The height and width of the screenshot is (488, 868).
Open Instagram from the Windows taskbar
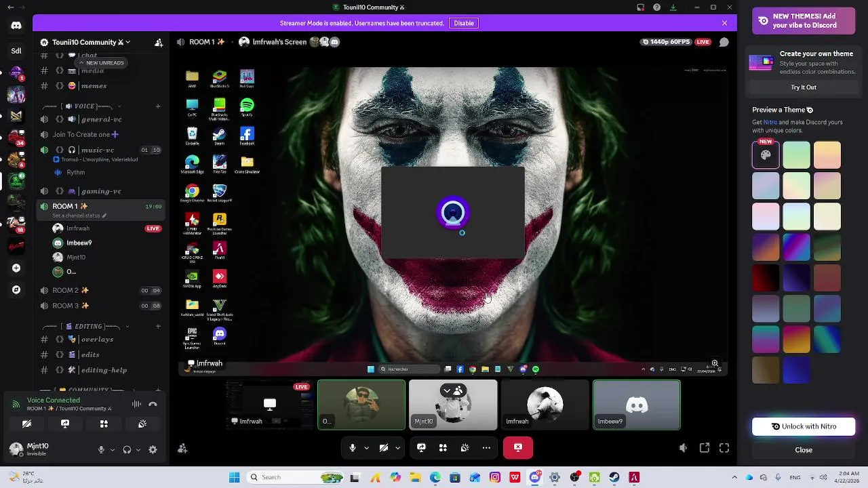495,477
